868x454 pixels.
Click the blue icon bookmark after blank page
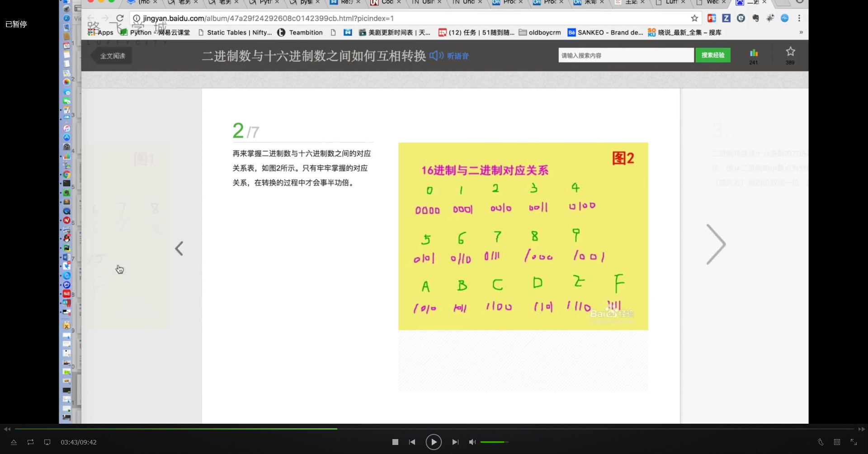click(x=348, y=33)
